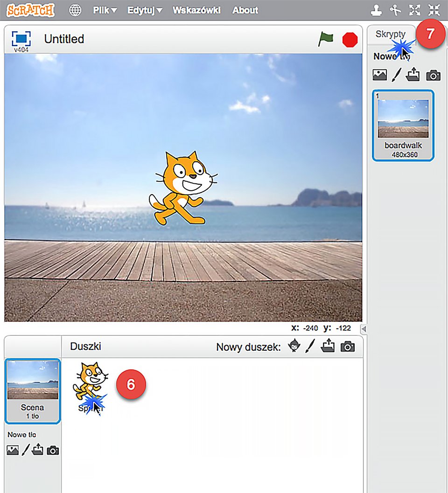This screenshot has width=448, height=493.
Task: Select the Duplicate stamp tool
Action: [x=376, y=10]
